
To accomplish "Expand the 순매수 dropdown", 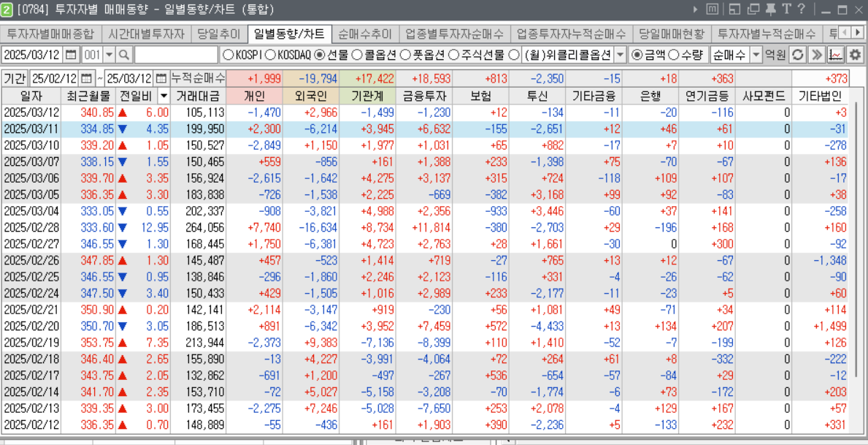I will pyautogui.click(x=756, y=55).
